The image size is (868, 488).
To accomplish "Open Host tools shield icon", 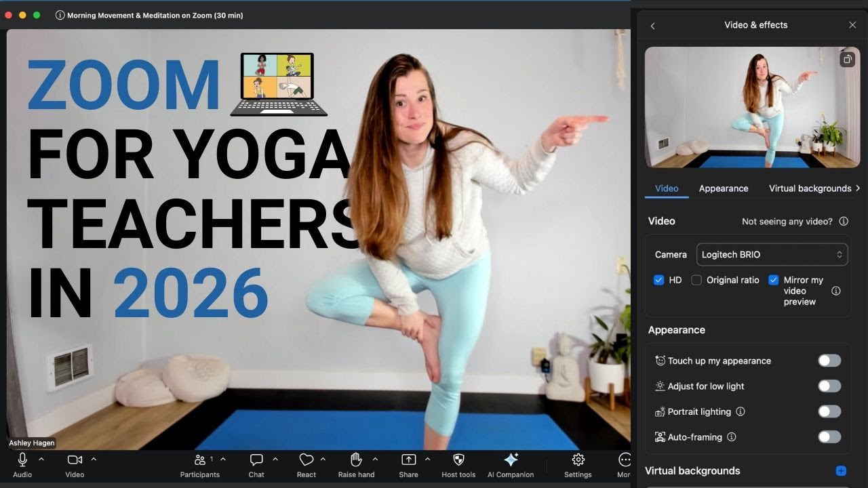I will (x=458, y=460).
